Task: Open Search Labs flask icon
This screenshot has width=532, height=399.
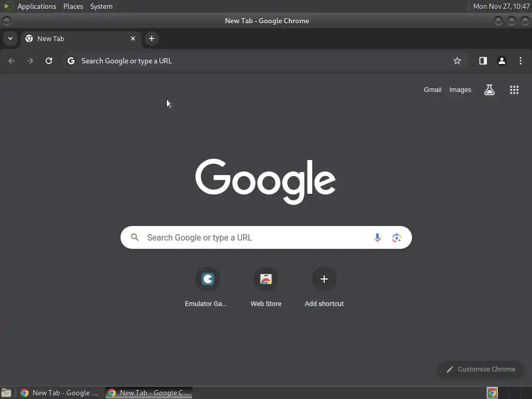Action: (489, 90)
